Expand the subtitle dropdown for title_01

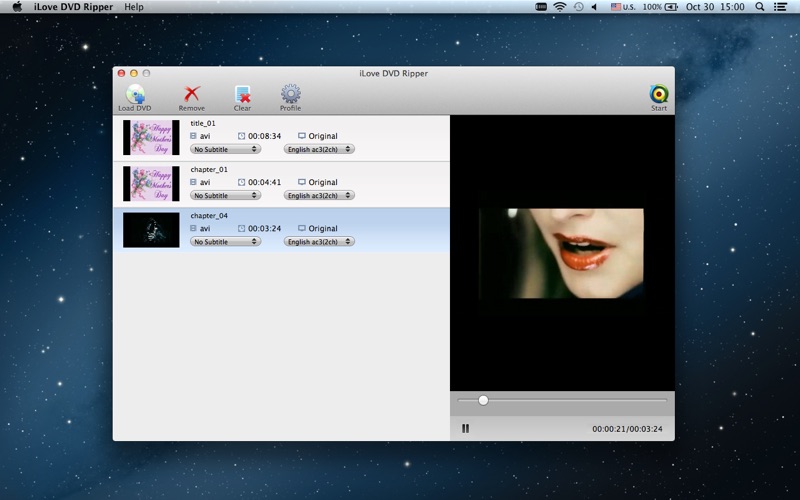click(x=226, y=149)
